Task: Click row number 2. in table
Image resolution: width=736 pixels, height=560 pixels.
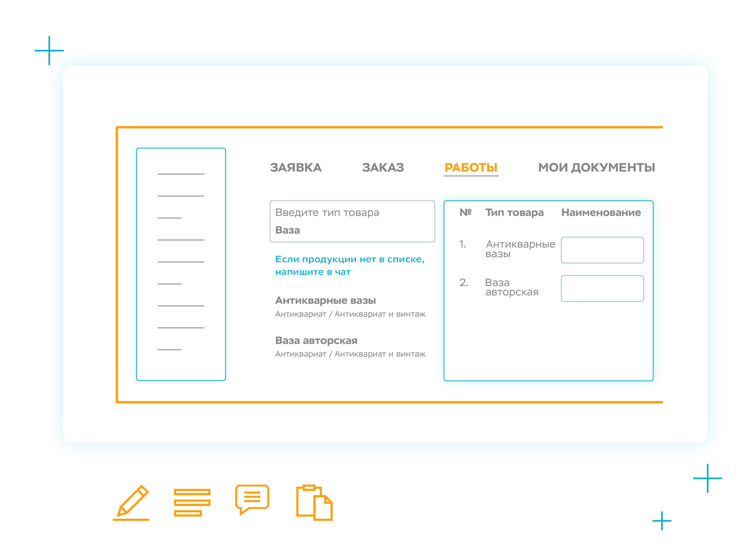Action: [x=464, y=283]
